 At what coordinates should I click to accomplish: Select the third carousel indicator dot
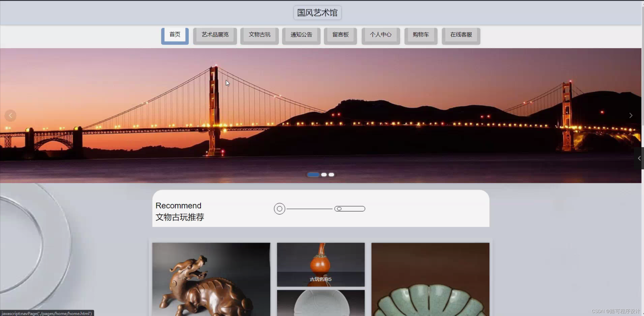coord(331,175)
